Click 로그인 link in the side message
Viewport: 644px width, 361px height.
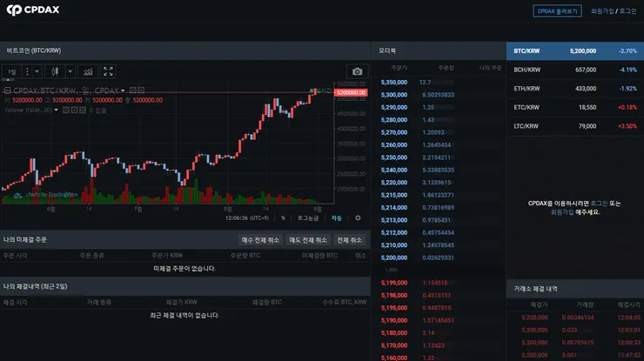pyautogui.click(x=599, y=204)
